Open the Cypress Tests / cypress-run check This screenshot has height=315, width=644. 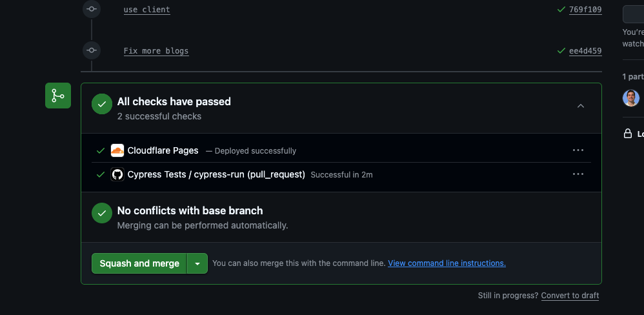click(x=216, y=174)
